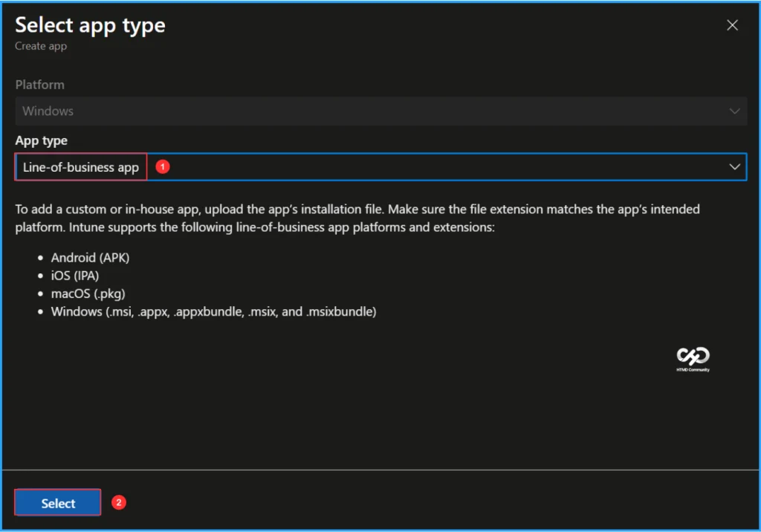Expand the App type chevron arrow
This screenshot has height=532, width=761.
click(x=734, y=167)
